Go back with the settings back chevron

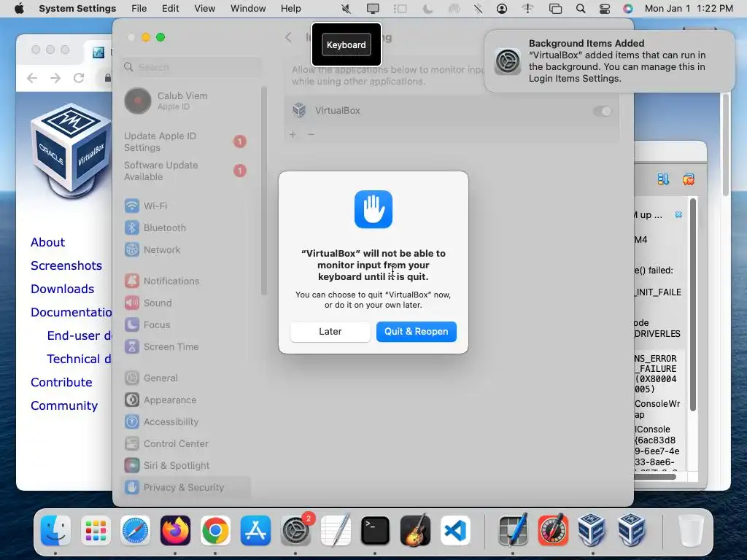289,37
